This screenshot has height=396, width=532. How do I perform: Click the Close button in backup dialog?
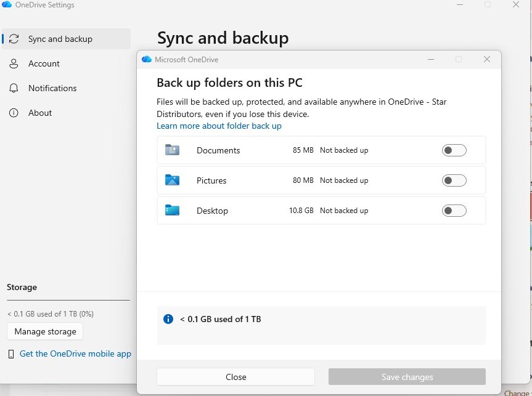pos(236,377)
